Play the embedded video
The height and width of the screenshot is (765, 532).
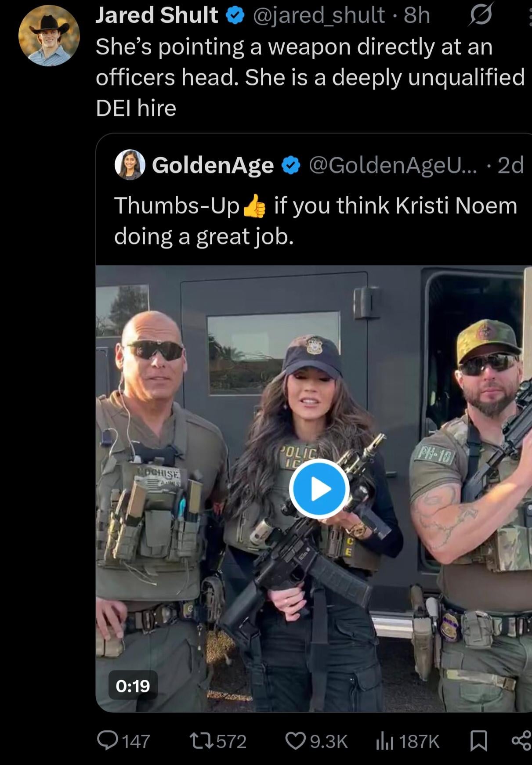(x=319, y=488)
